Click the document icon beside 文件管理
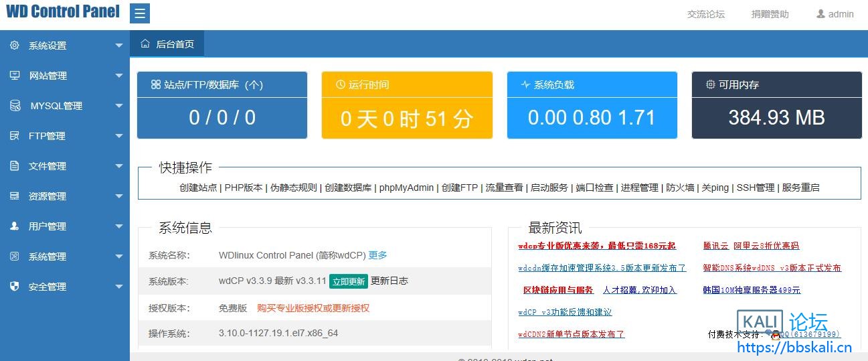868x361 pixels. [14, 166]
